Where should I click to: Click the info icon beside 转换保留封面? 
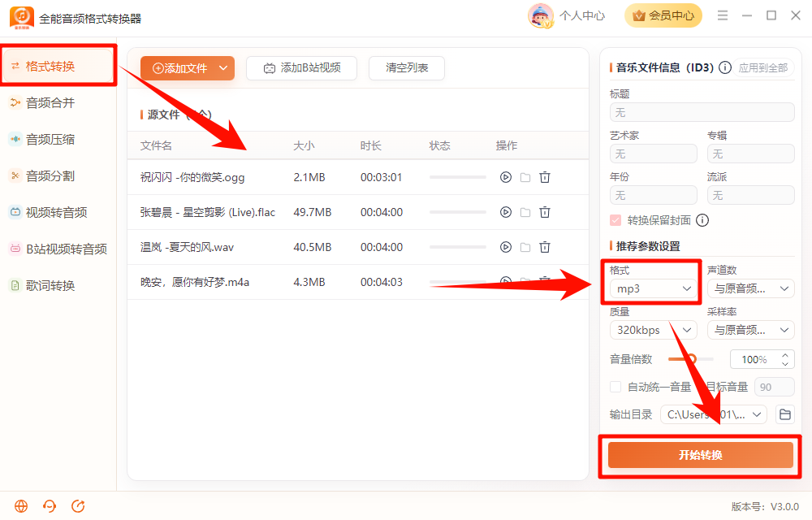[702, 220]
